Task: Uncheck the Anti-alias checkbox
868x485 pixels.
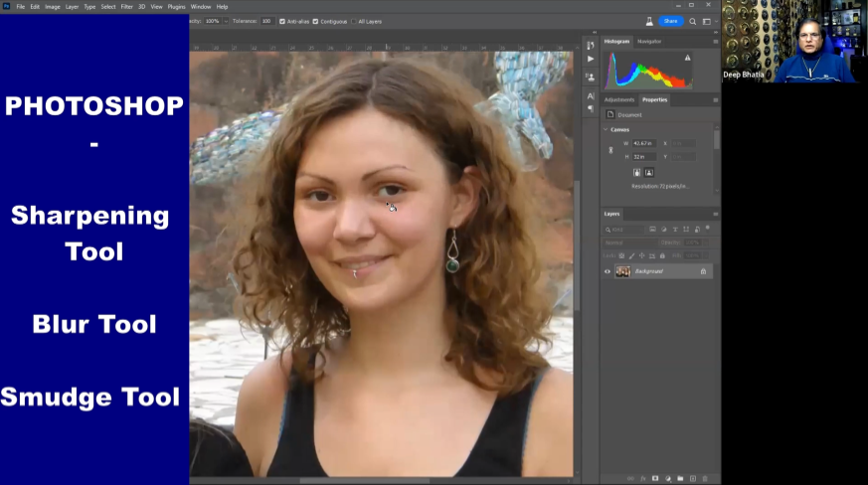Action: click(x=282, y=21)
